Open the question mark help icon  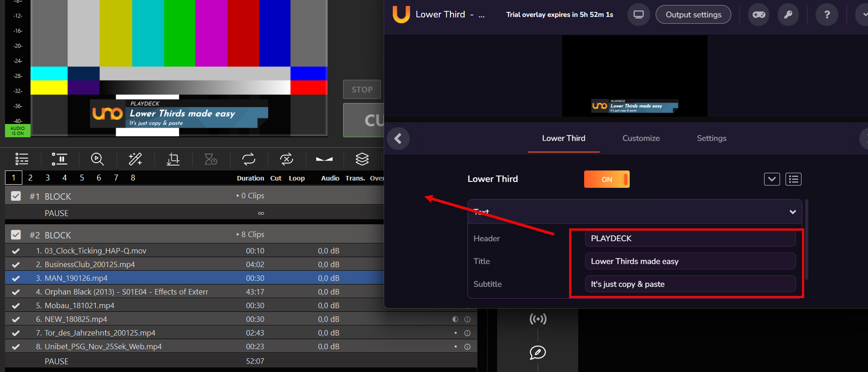(827, 15)
